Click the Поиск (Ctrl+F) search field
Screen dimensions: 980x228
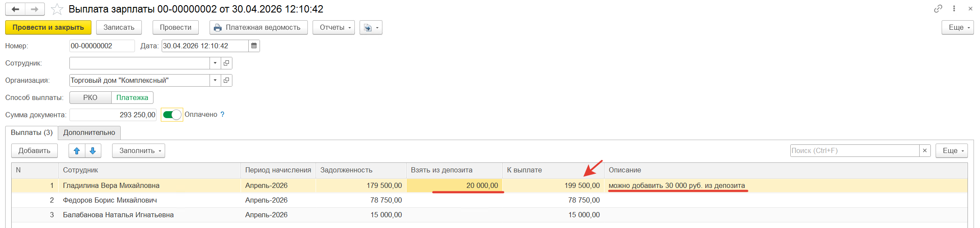coord(855,150)
